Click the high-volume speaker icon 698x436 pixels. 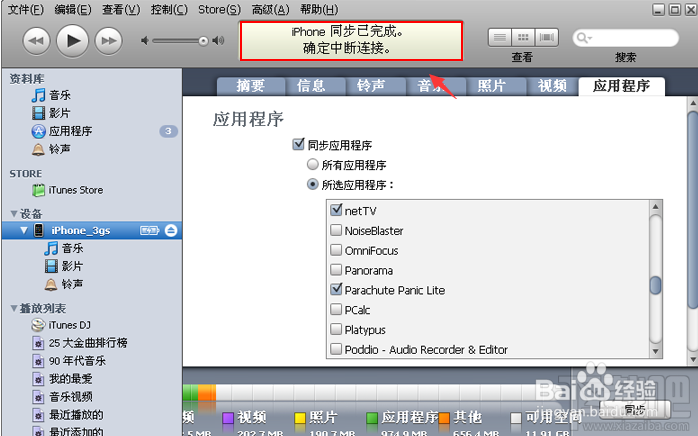pyautogui.click(x=218, y=41)
